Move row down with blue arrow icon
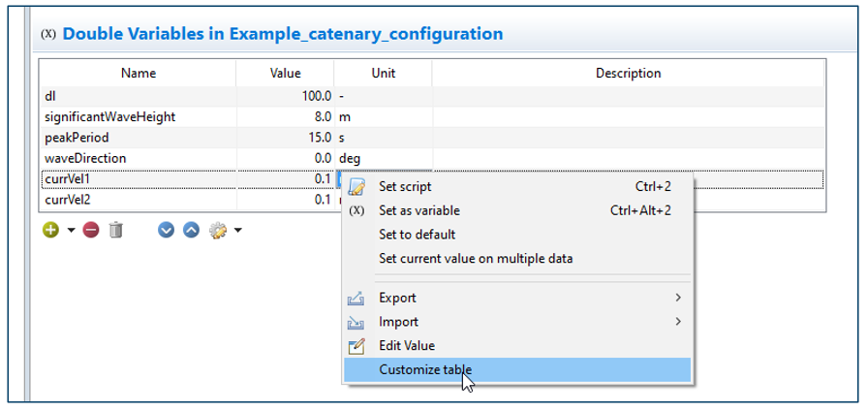Image resolution: width=868 pixels, height=412 pixels. tap(166, 230)
